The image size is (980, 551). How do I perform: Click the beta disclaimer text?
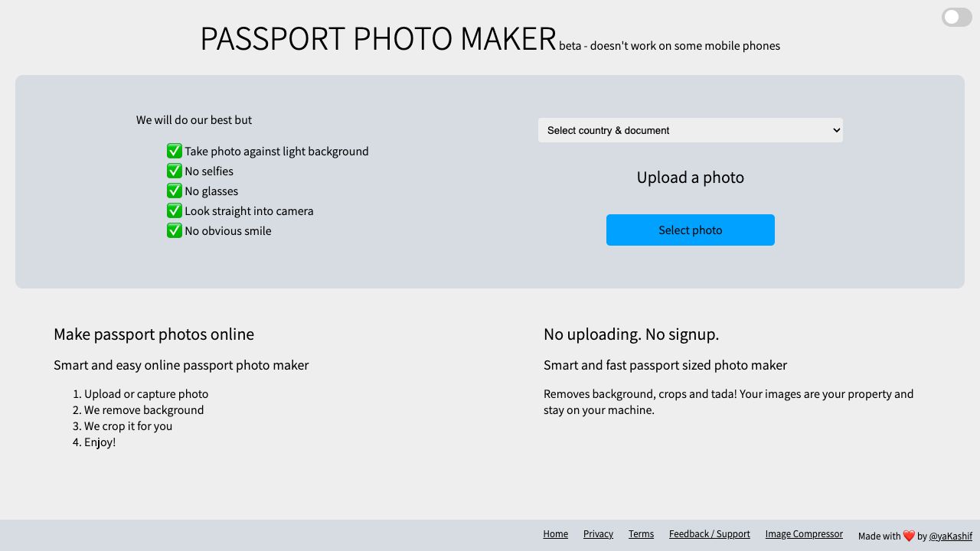[x=669, y=46]
